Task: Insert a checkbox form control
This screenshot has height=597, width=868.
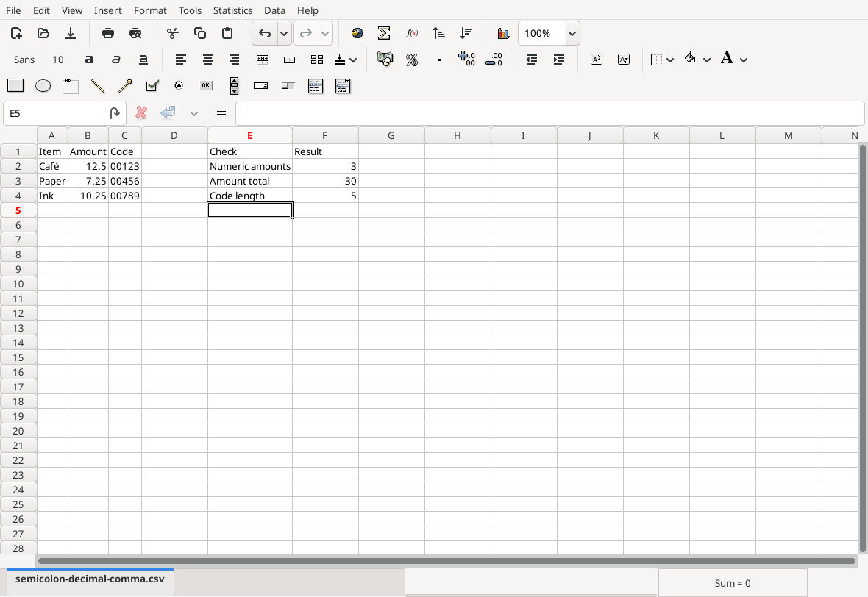Action: (152, 86)
